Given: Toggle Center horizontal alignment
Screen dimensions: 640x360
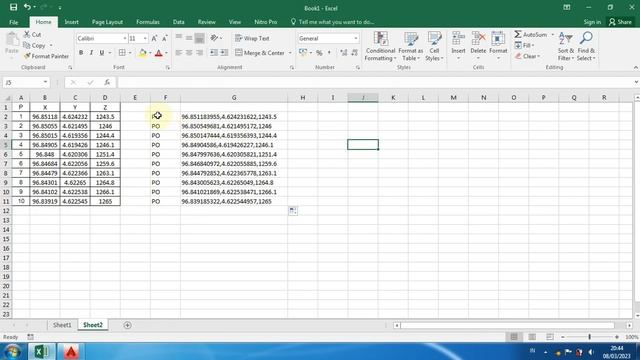Looking at the screenshot, I should (189, 53).
